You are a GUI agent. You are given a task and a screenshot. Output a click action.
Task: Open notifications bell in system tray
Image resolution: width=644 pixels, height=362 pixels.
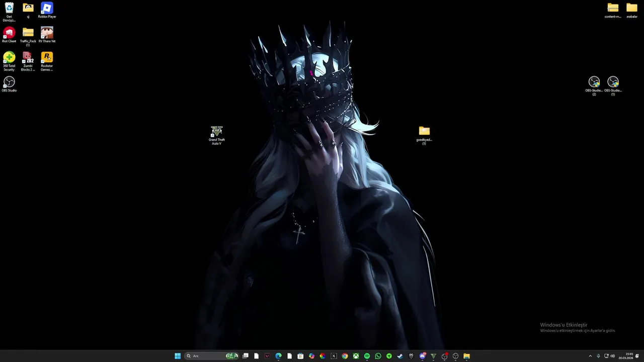(x=637, y=356)
